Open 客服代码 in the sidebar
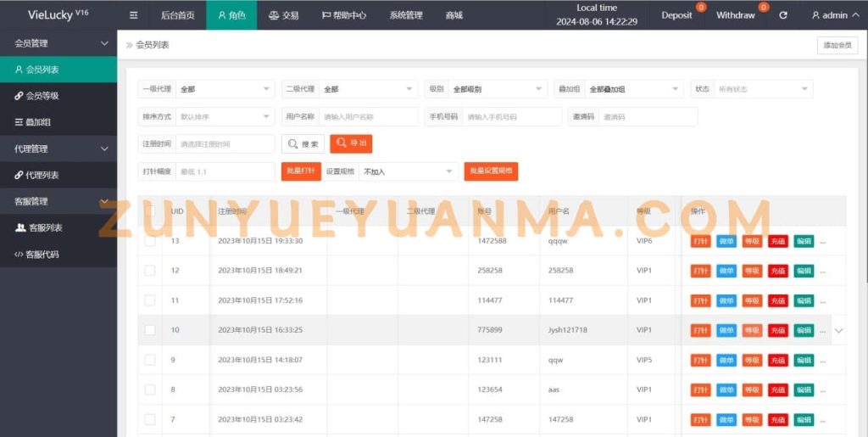Viewport: 868px width, 437px height. coord(58,255)
